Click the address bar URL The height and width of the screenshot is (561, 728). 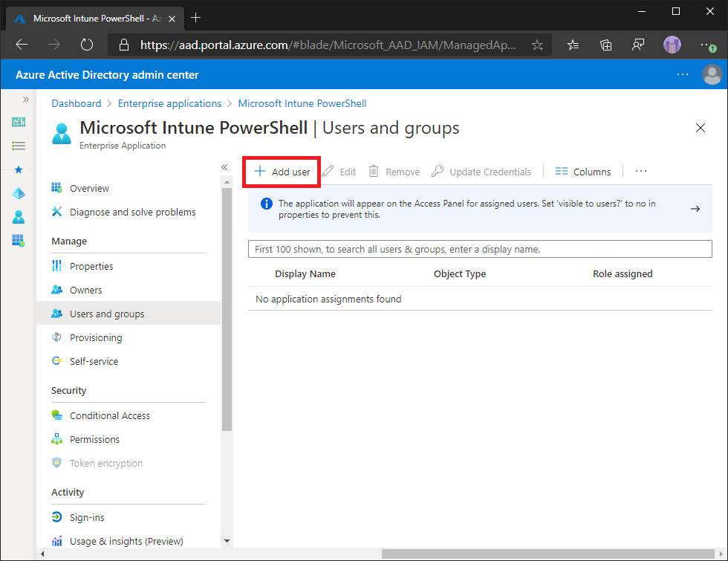click(x=328, y=45)
